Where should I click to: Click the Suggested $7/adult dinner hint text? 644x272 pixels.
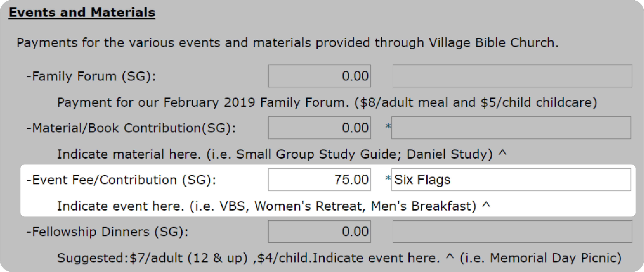339,258
